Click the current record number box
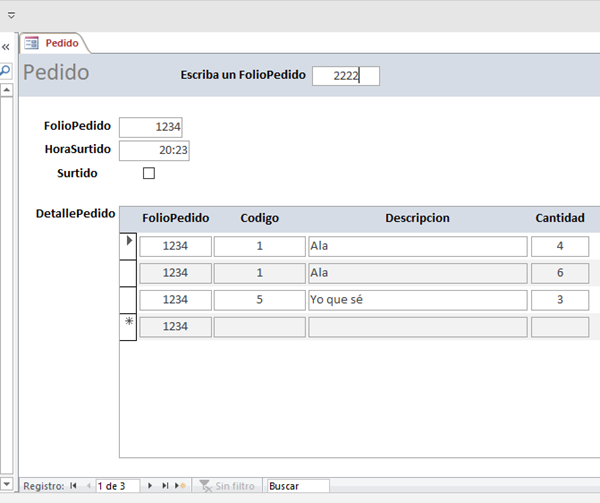The image size is (600, 503). coord(117,485)
